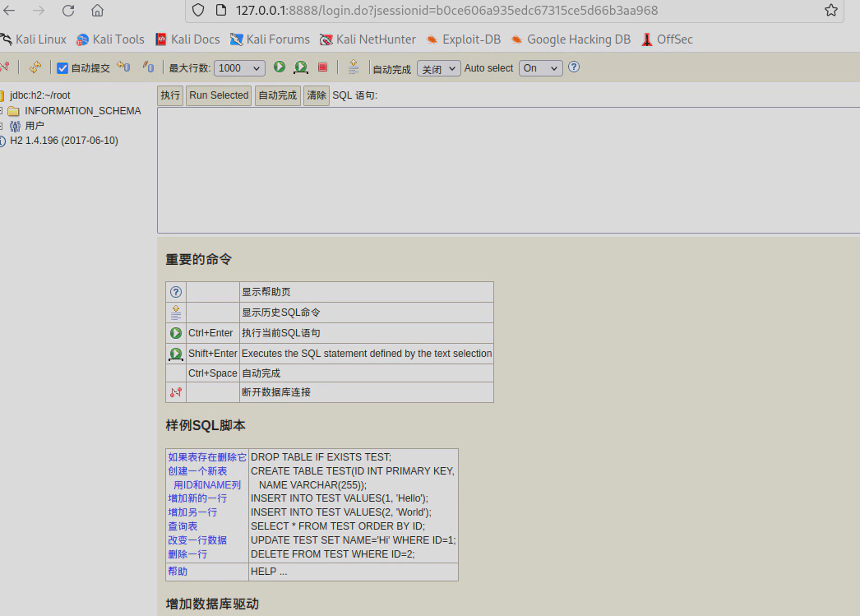The width and height of the screenshot is (860, 616).
Task: Click the run selected toolbar icon
Action: pos(301,67)
